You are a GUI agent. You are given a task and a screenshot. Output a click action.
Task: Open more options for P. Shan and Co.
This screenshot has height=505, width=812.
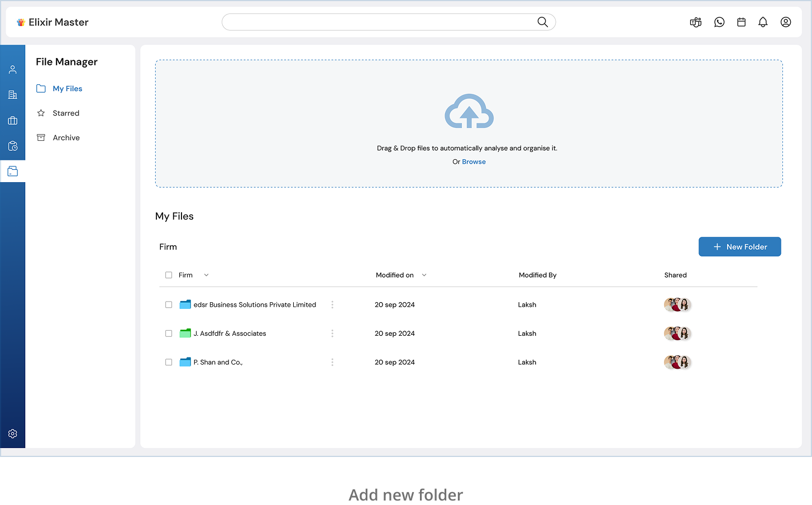tap(332, 363)
